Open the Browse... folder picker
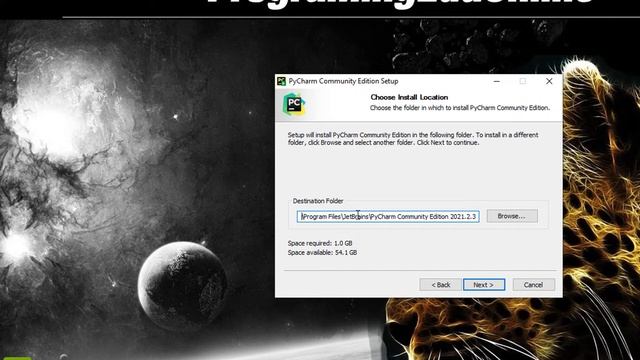640x360 pixels. tap(512, 216)
